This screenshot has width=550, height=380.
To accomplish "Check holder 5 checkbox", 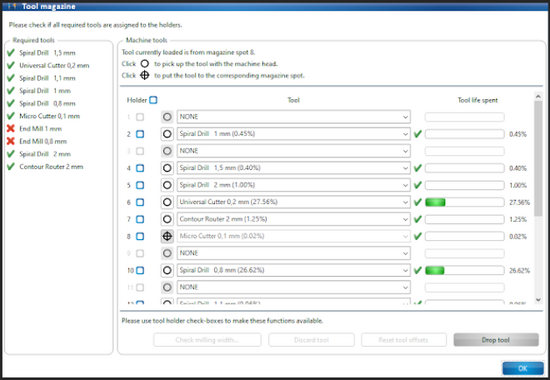I will pyautogui.click(x=140, y=185).
